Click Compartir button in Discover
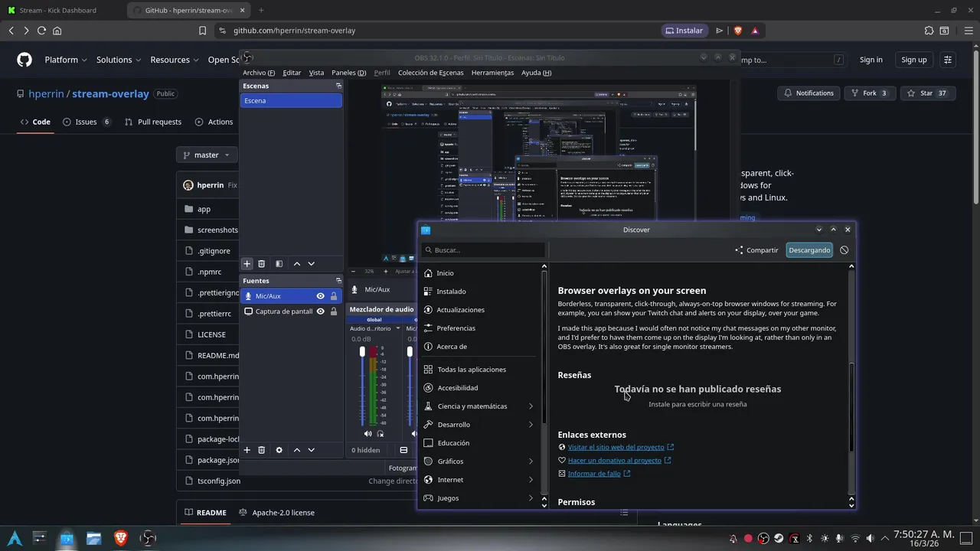This screenshot has height=551, width=980. (756, 250)
